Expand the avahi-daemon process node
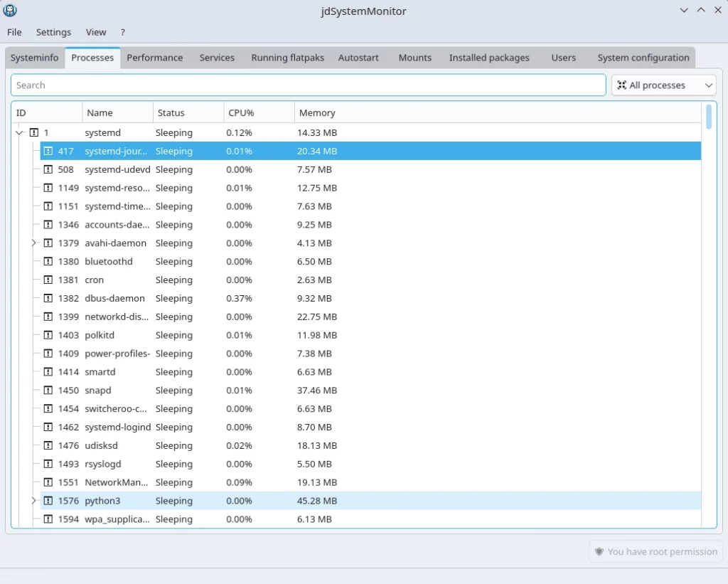 tap(33, 243)
